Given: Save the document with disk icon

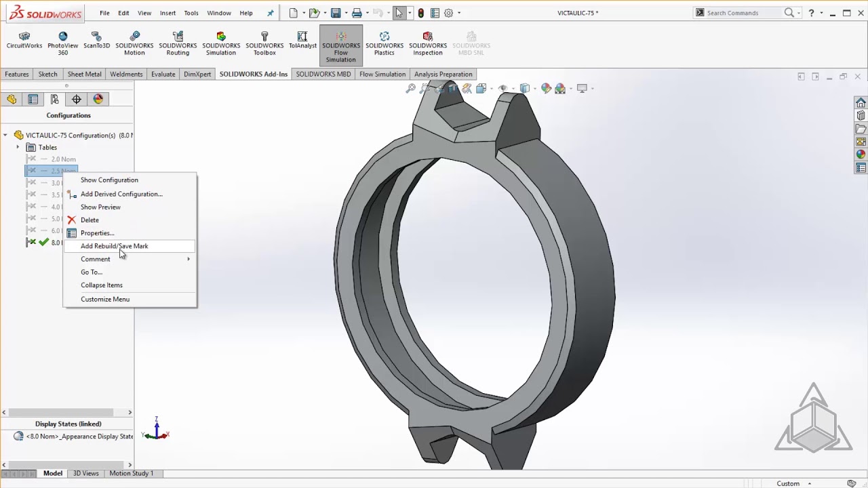Looking at the screenshot, I should pos(336,13).
